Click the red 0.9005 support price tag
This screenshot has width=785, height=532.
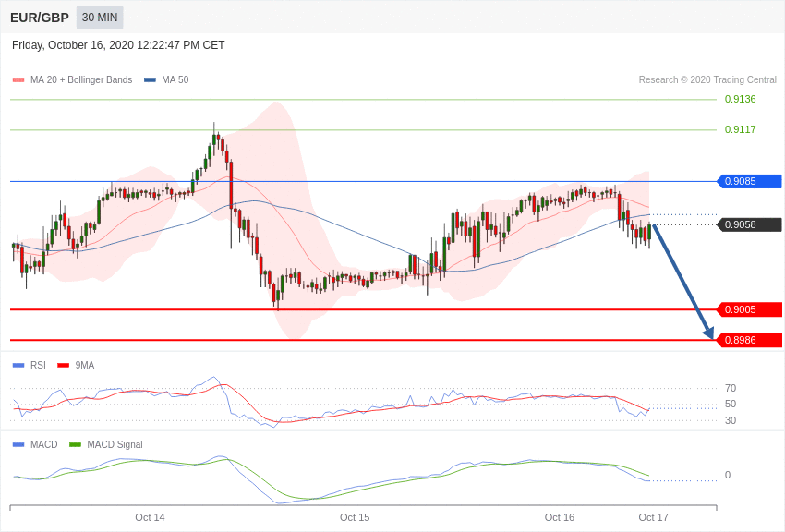[x=750, y=309]
